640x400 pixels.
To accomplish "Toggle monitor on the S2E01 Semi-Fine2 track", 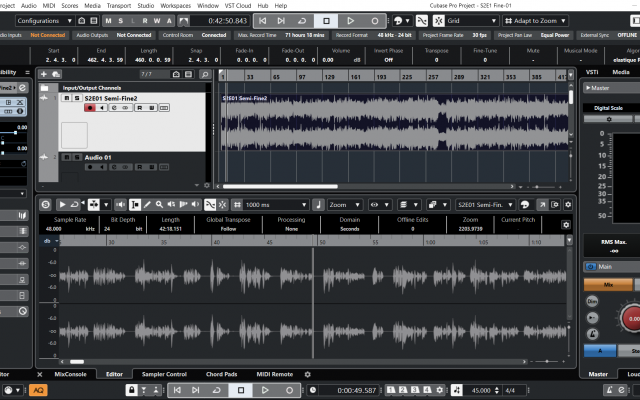I will [102, 108].
